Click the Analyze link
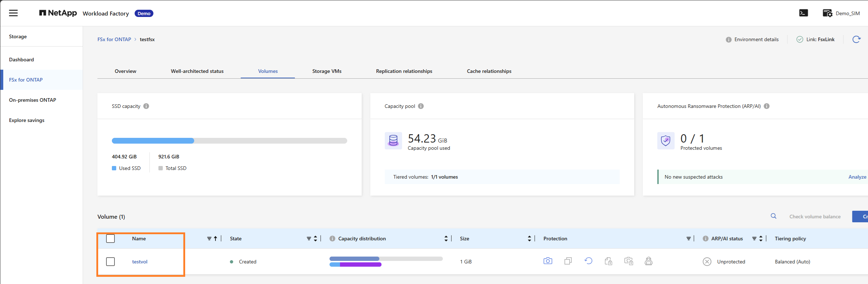Screen dimensions: 868x284 857,177
